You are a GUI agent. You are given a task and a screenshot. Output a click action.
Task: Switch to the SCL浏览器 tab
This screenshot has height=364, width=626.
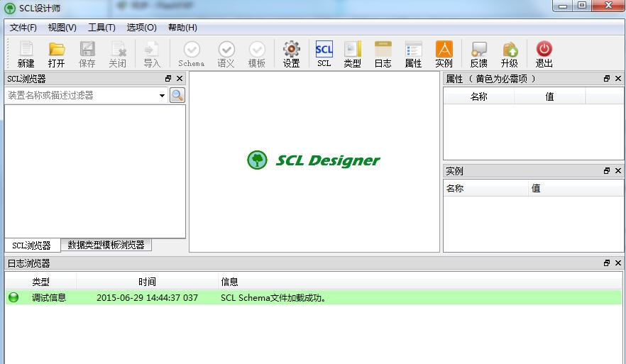[32, 246]
